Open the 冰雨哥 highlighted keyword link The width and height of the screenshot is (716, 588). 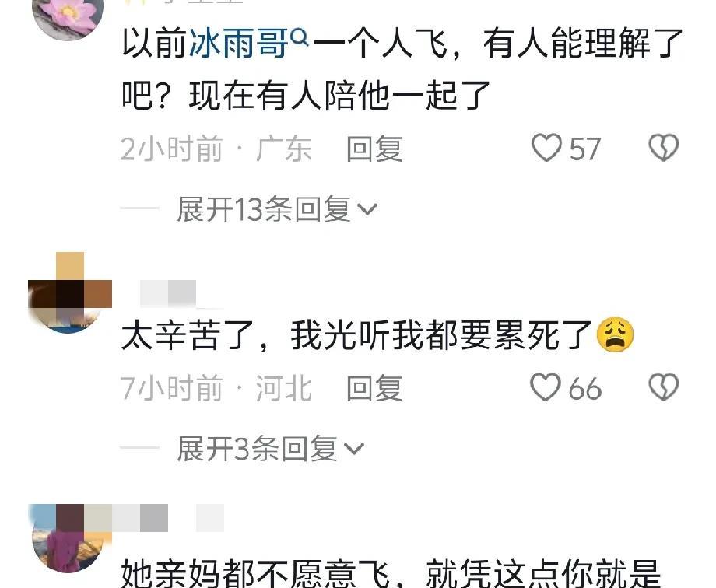[239, 44]
